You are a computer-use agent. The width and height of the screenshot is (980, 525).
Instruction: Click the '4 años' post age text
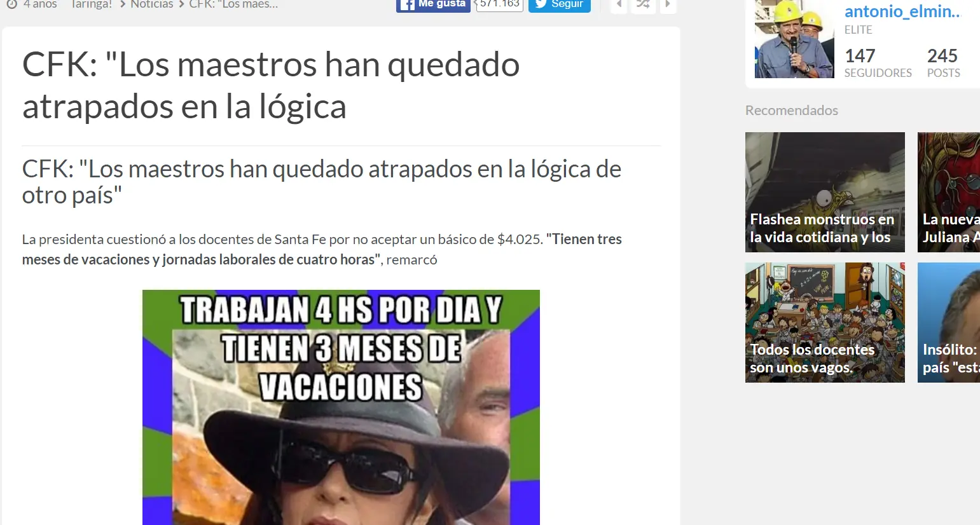(40, 4)
